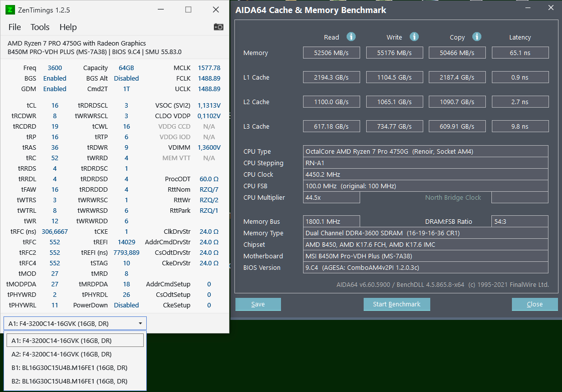Click CPU Type field OctalCore AMD Ryzen
562x392 pixels.
[425, 151]
